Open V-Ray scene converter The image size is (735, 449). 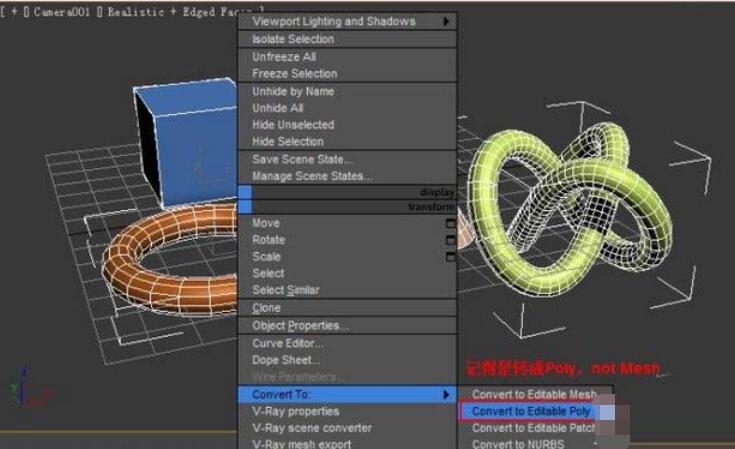click(312, 428)
